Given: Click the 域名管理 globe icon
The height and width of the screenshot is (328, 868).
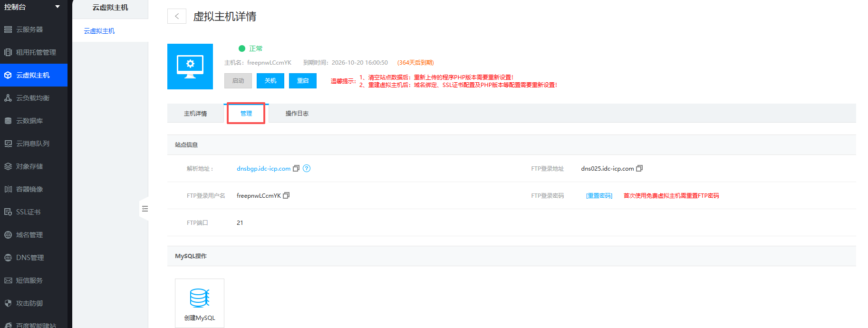Looking at the screenshot, I should point(8,235).
